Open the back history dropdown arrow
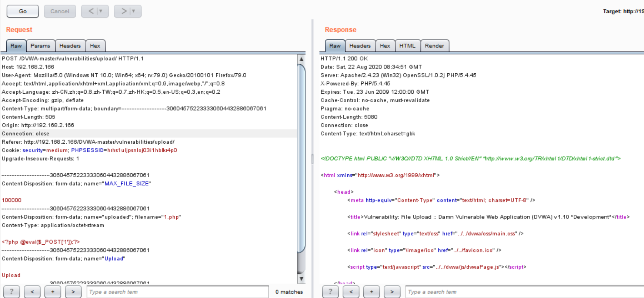 tap(101, 11)
